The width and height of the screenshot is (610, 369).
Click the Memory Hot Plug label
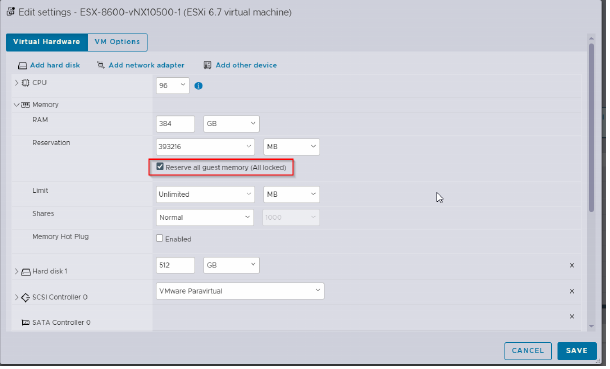[61, 237]
